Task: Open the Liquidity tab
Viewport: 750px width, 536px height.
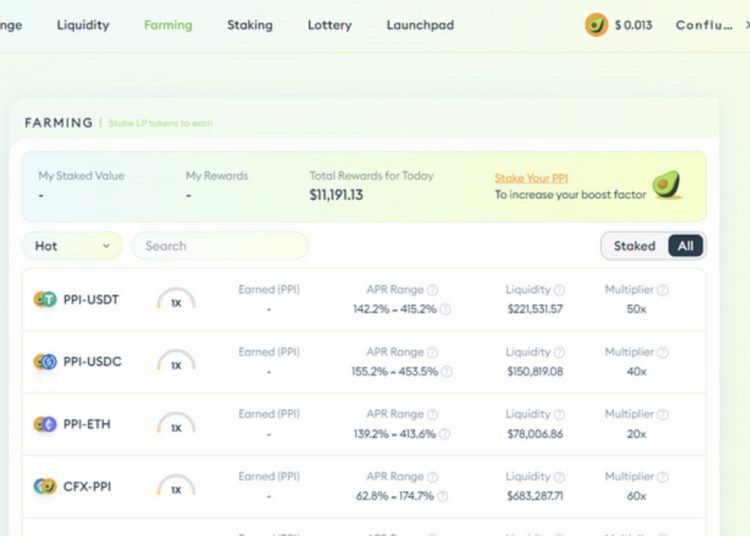Action: coord(83,25)
